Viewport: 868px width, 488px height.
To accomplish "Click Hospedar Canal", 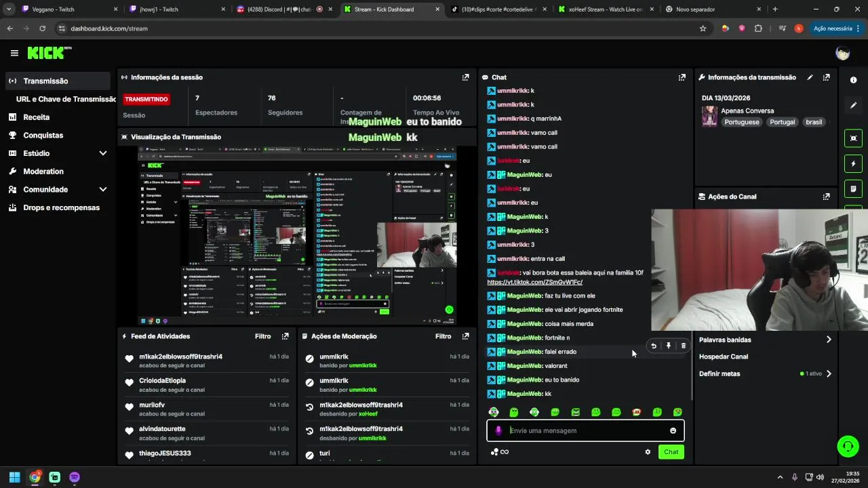I will point(724,357).
